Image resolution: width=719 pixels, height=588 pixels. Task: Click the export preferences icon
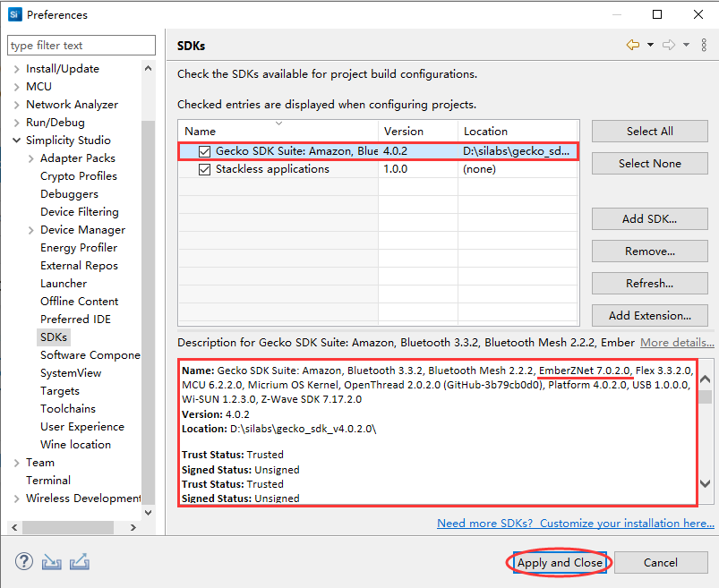(x=80, y=562)
